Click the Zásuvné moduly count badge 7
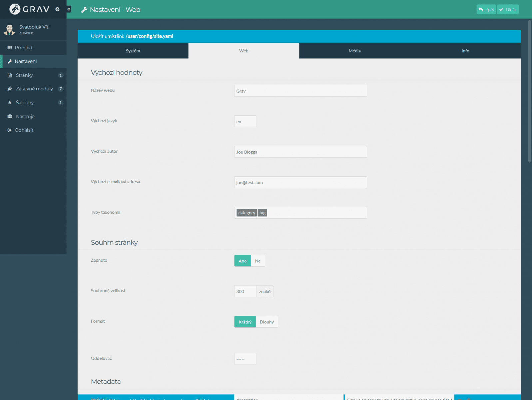Screen dimensions: 532x400 pyautogui.click(x=60, y=89)
